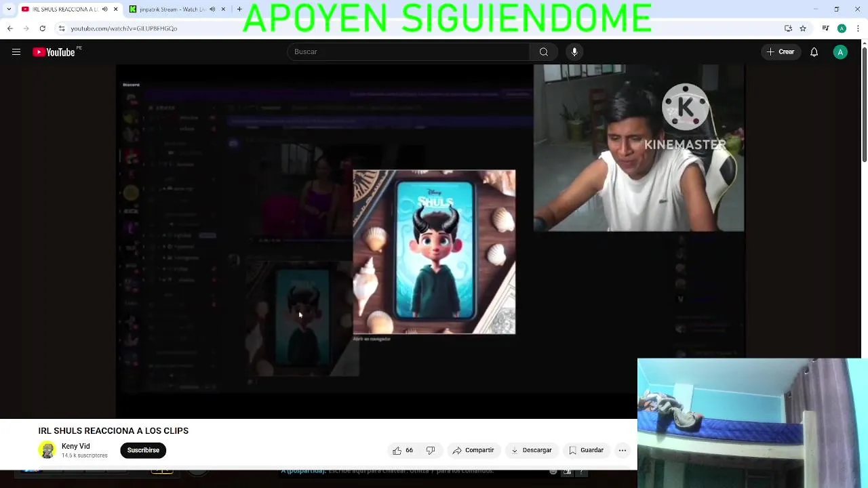Click the Suscribirse button
The width and height of the screenshot is (868, 488).
[x=143, y=450]
